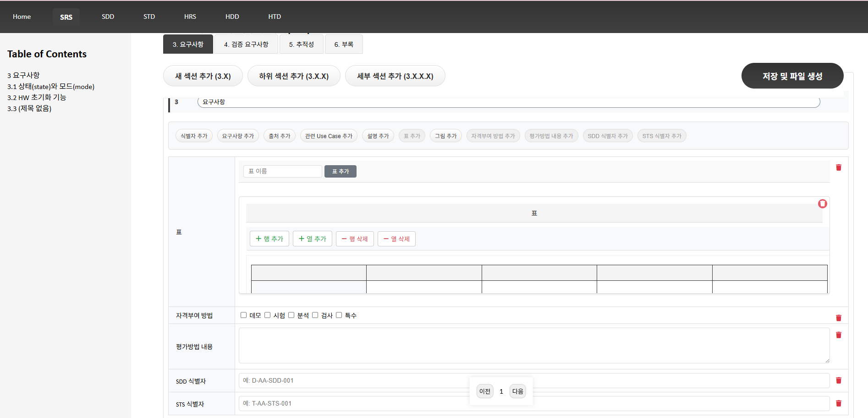
Task: Tick the 특수 checkbox
Action: click(339, 315)
